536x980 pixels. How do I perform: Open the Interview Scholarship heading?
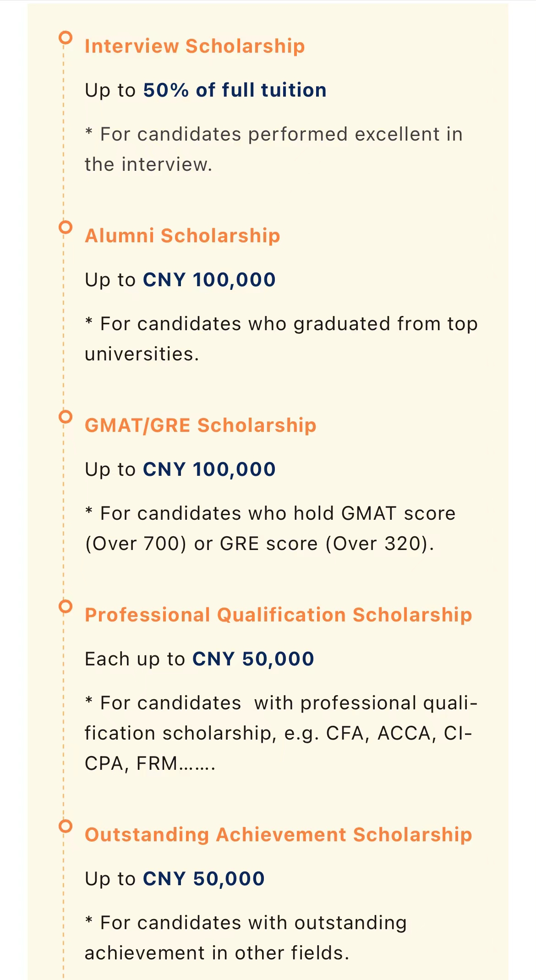[x=195, y=46]
